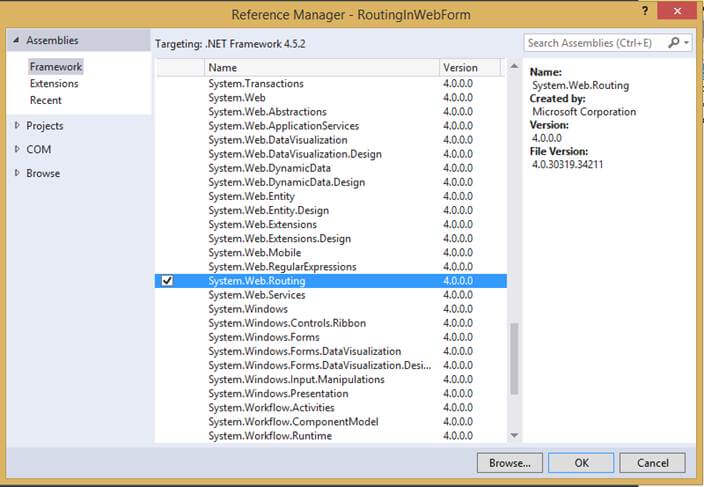The image size is (704, 487).
Task: Sort by the Name column header
Action: (321, 67)
